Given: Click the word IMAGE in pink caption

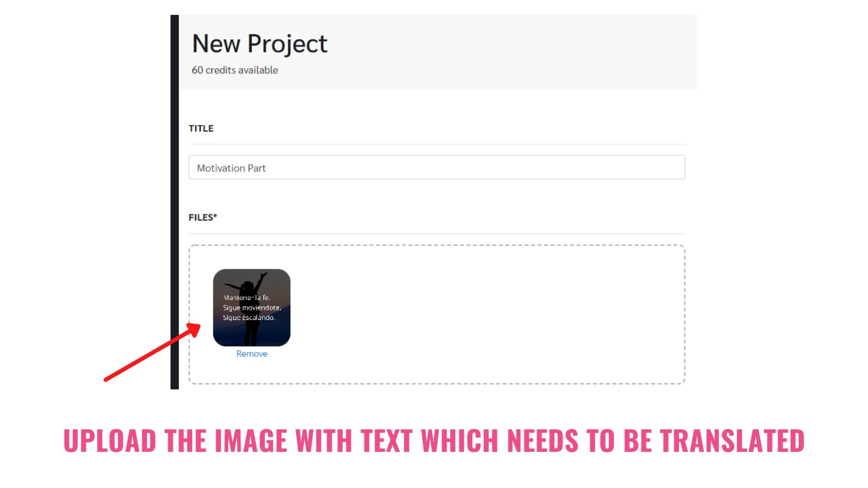Looking at the screenshot, I should 251,441.
